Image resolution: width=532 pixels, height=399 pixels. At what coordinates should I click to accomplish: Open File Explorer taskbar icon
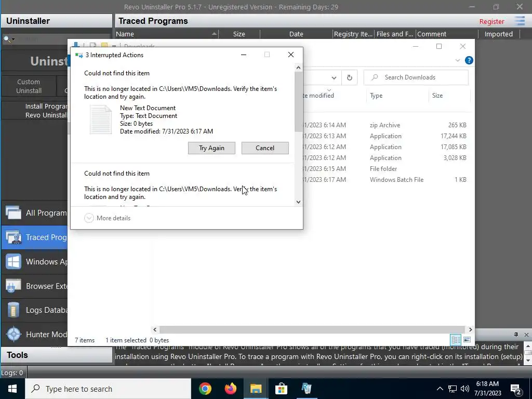click(256, 389)
